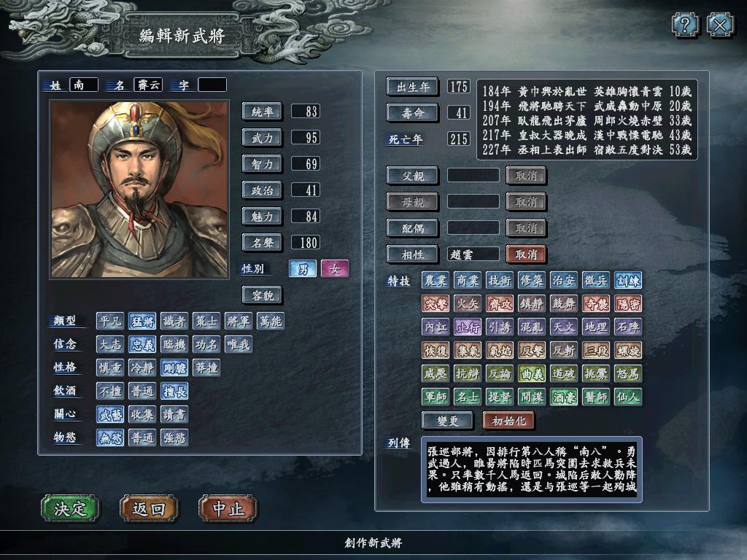Confirm with the green 決定 button
Screen dimensions: 747x560
71,508
